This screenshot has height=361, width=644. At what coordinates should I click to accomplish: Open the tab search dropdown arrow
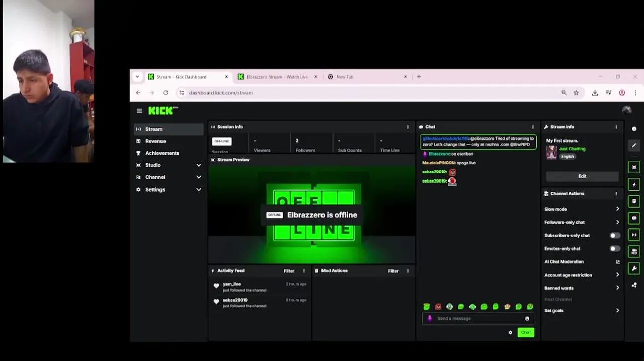pyautogui.click(x=137, y=77)
